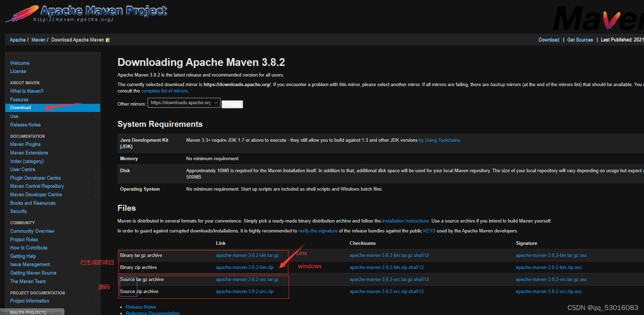
Task: Open the bin.tar.gz.sha512 checksum link
Action: point(389,255)
